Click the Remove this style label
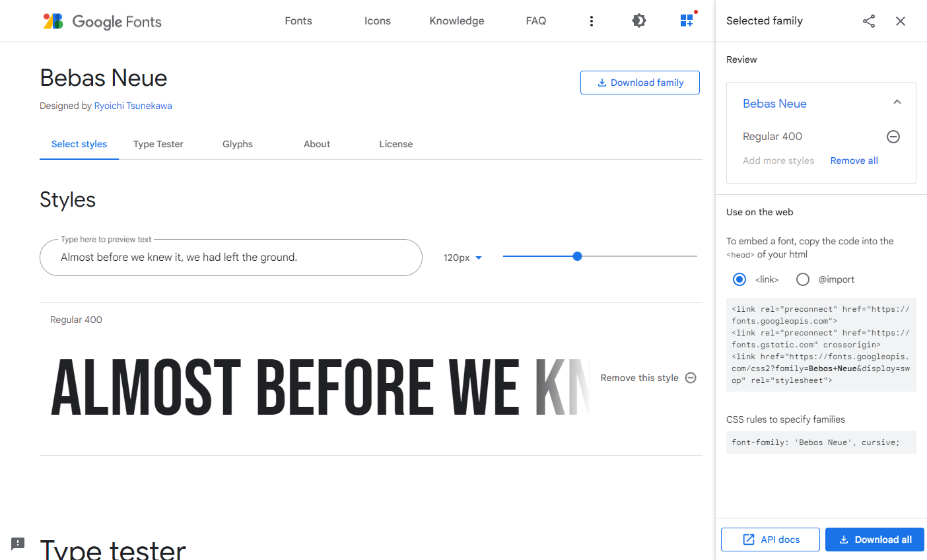The image size is (927, 560). coord(639,378)
